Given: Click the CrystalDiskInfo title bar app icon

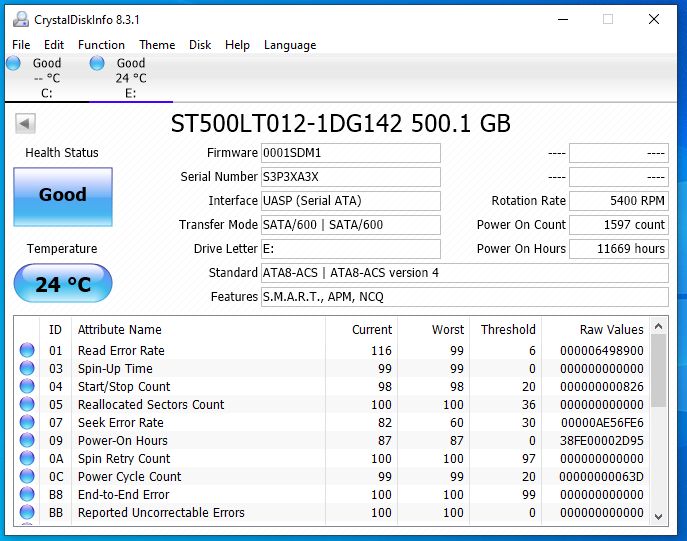Looking at the screenshot, I should click(21, 19).
